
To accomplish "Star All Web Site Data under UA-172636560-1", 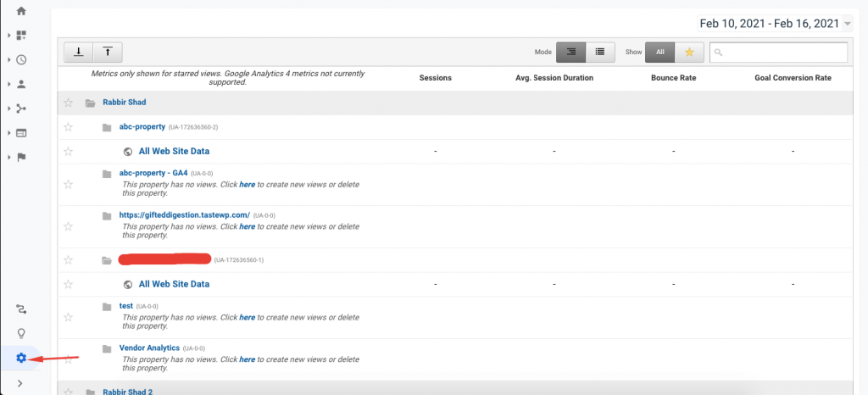I will point(68,284).
